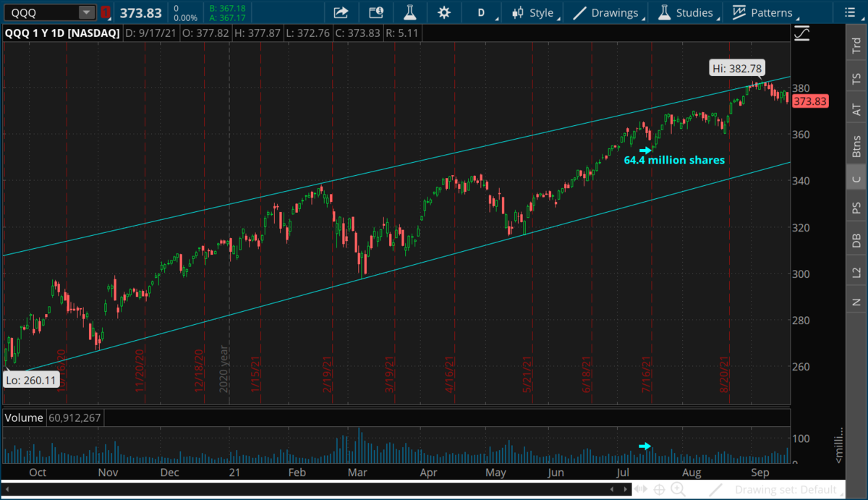Click the 11/20/20 expiration date marker

point(141,372)
